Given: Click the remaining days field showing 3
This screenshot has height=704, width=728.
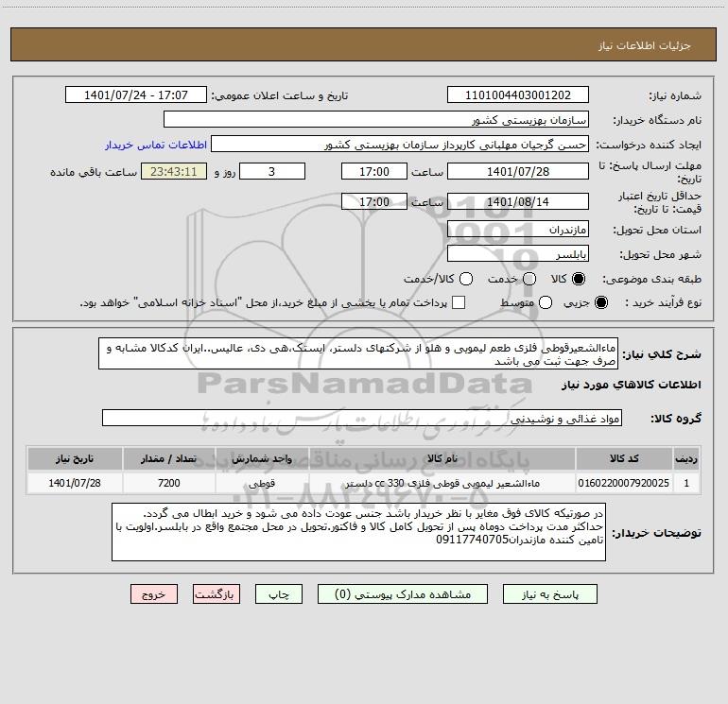Looking at the screenshot, I should [272, 171].
